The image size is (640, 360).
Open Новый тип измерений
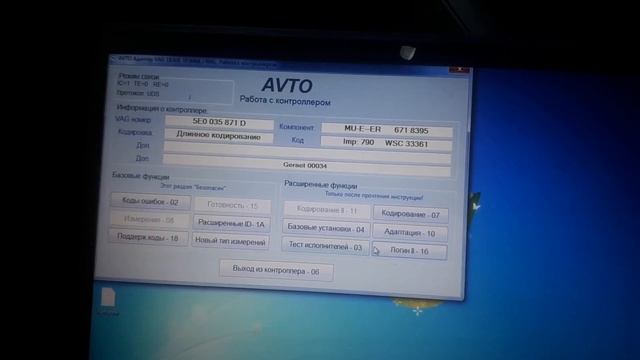point(230,241)
